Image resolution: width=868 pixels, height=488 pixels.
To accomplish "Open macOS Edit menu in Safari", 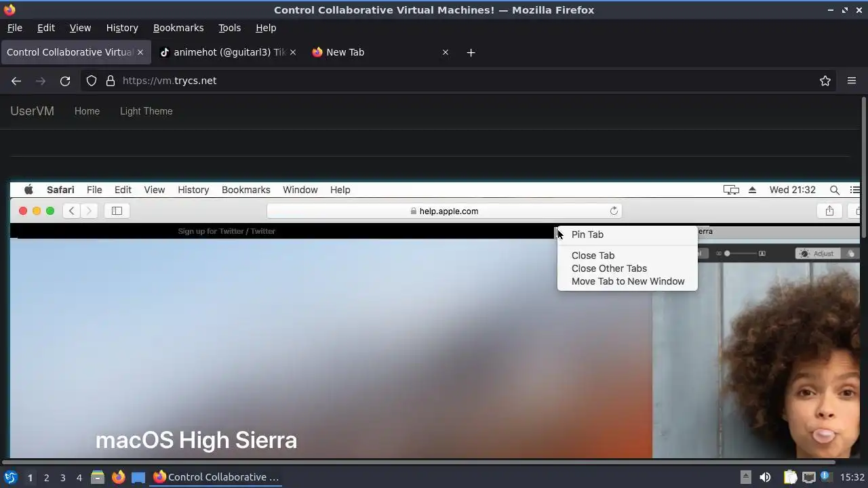I will click(x=123, y=190).
